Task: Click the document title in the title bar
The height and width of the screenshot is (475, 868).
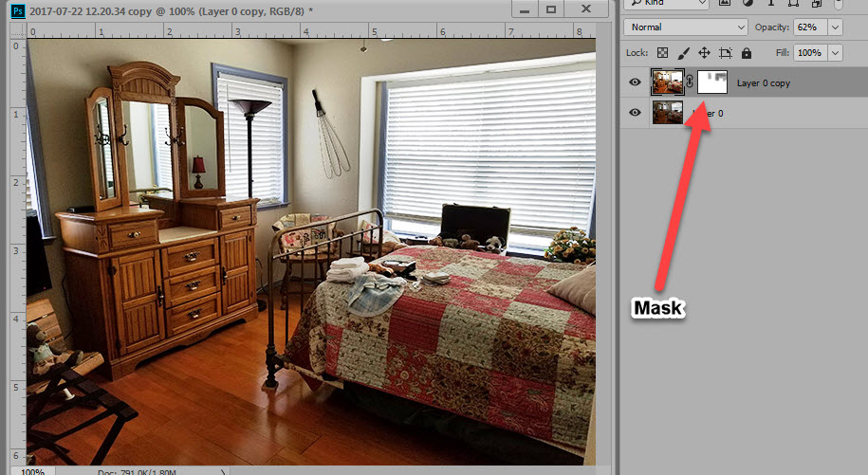Action: click(x=172, y=11)
